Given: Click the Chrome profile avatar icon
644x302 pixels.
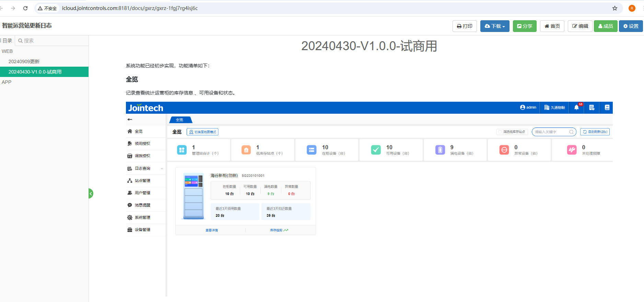Looking at the screenshot, I should (x=632, y=8).
